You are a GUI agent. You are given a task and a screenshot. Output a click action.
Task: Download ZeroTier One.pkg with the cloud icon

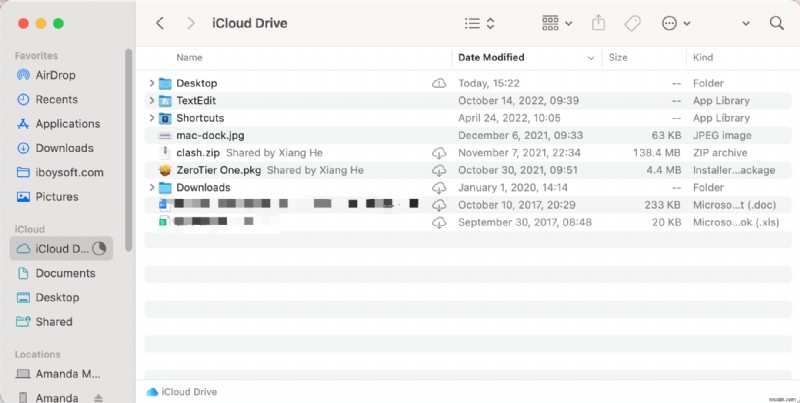[439, 170]
